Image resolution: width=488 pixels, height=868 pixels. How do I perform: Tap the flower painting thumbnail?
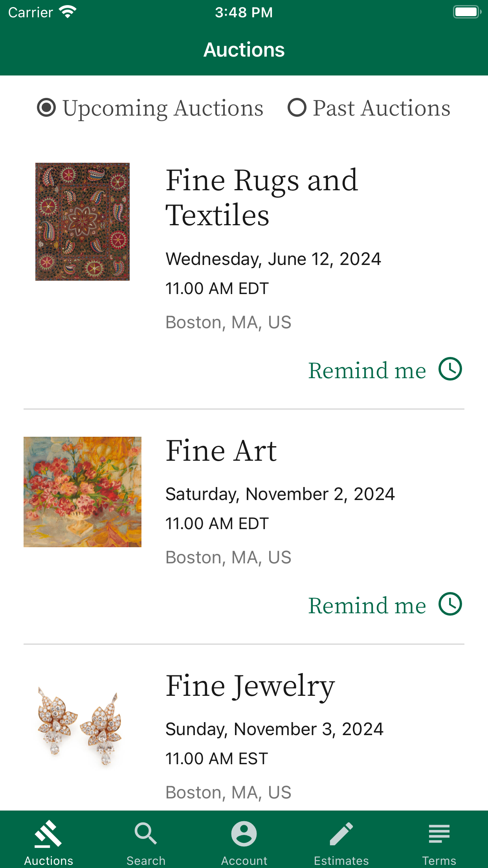83,492
